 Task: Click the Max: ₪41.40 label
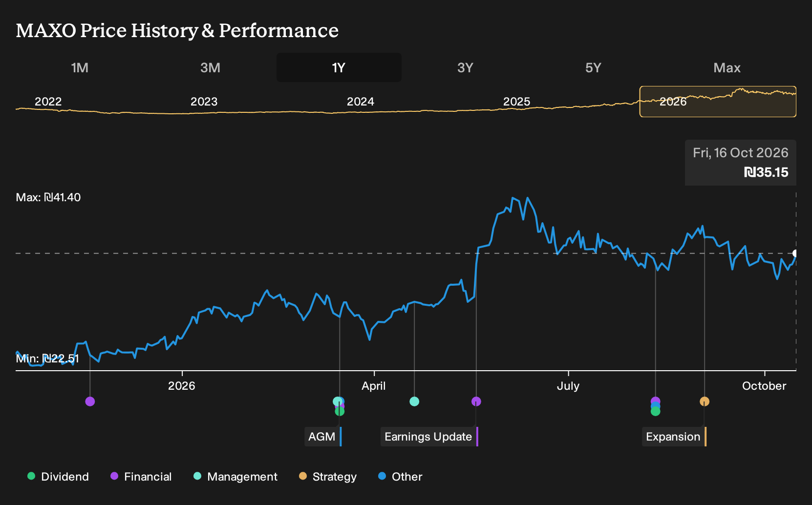tap(48, 197)
